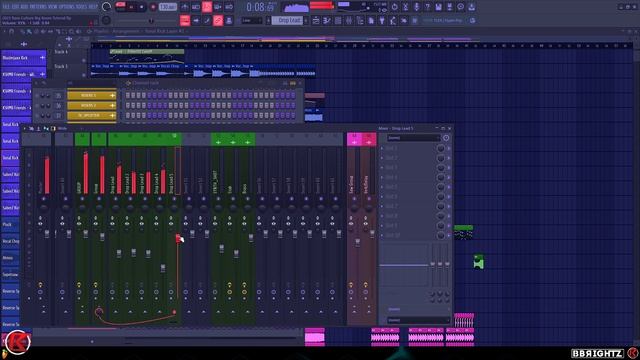Toggle mute LED on Master mixer track
The image size is (640, 360).
tap(43, 199)
